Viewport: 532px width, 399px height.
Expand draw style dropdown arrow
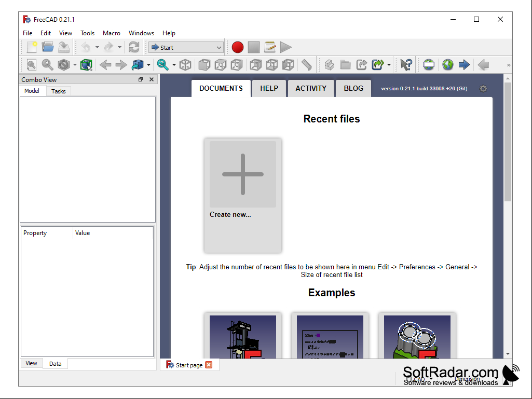pos(75,65)
